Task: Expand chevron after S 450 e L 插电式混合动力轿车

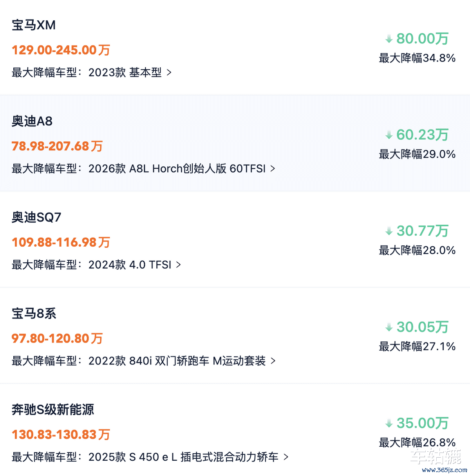Action: click(x=286, y=457)
